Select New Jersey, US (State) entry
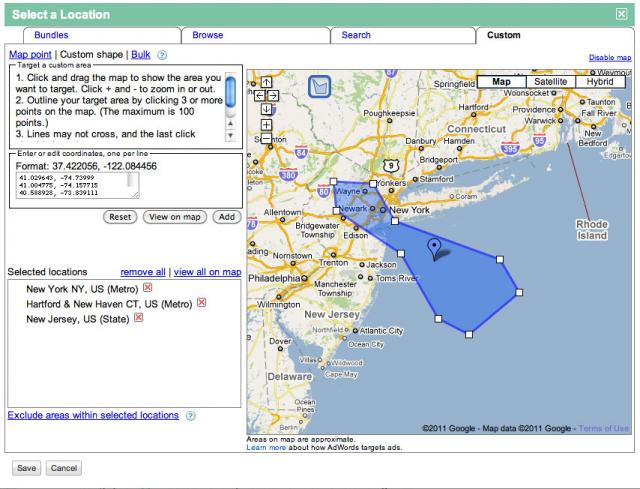This screenshot has height=489, width=640. click(x=78, y=319)
